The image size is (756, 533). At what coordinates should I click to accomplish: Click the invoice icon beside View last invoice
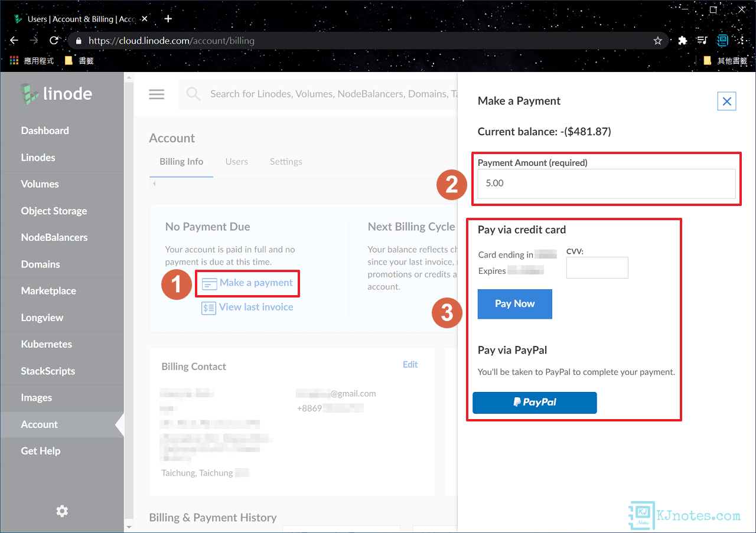click(208, 308)
